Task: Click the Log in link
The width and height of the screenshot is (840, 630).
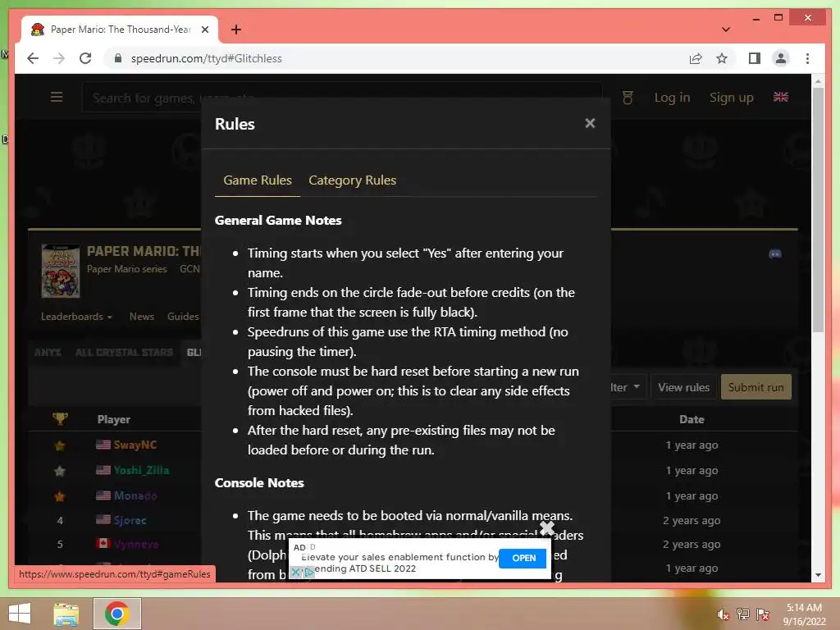Action: pyautogui.click(x=672, y=98)
